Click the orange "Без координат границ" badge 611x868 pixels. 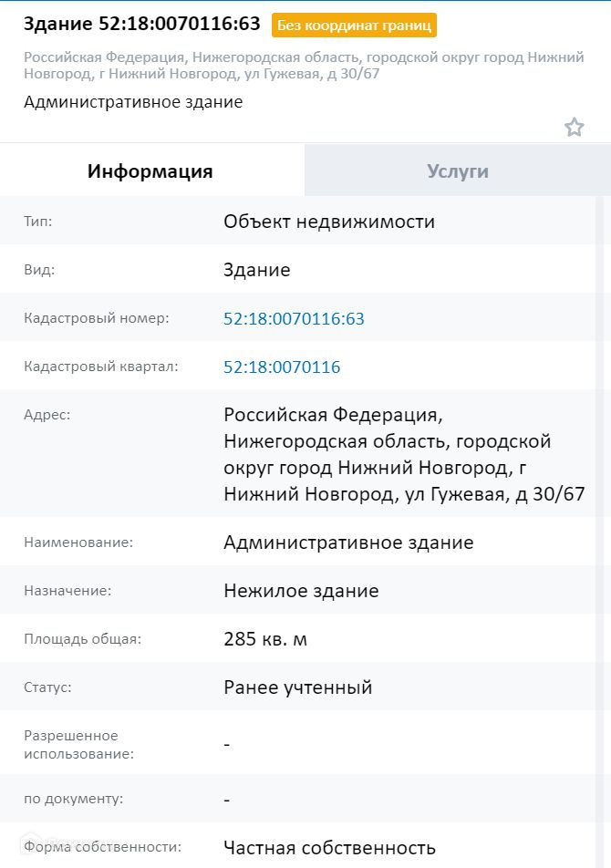pyautogui.click(x=354, y=25)
